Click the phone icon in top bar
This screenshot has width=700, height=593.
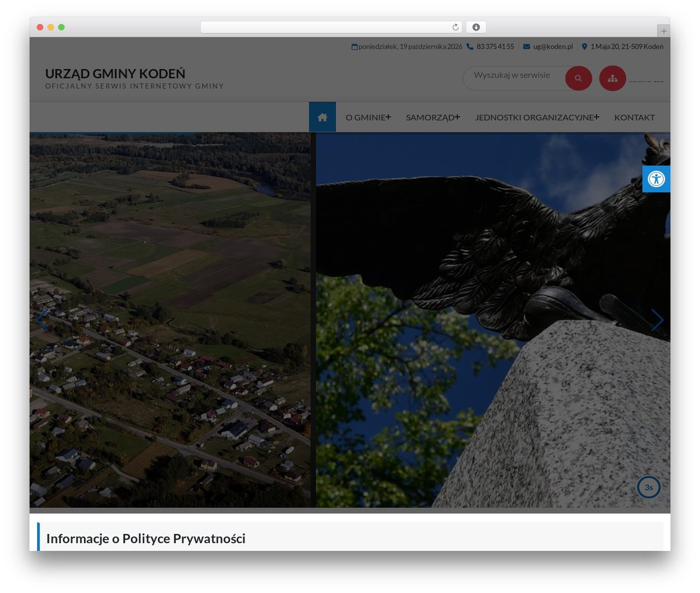(x=470, y=46)
